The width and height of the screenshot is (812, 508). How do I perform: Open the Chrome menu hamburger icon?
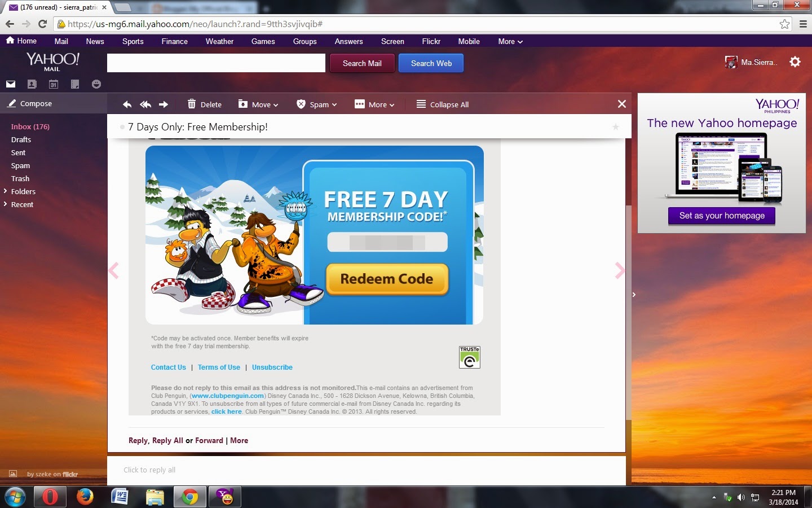pyautogui.click(x=803, y=24)
